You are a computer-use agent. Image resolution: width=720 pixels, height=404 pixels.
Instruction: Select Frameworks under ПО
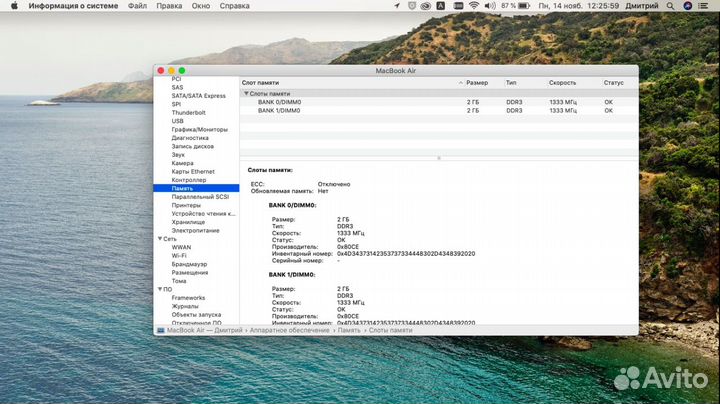(x=188, y=298)
